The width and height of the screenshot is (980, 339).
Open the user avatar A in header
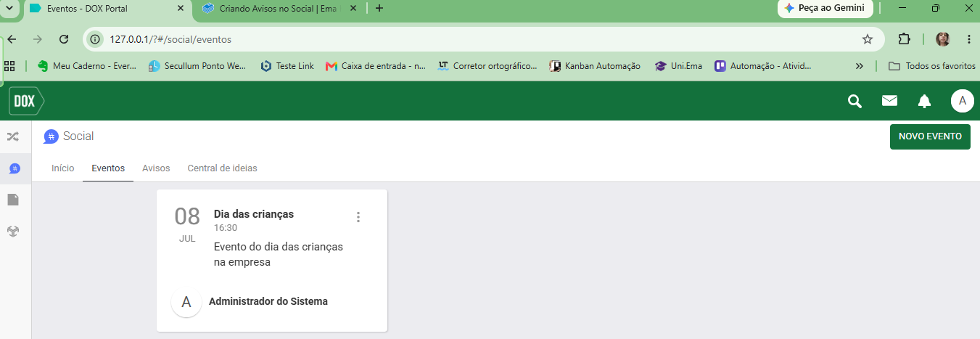962,101
